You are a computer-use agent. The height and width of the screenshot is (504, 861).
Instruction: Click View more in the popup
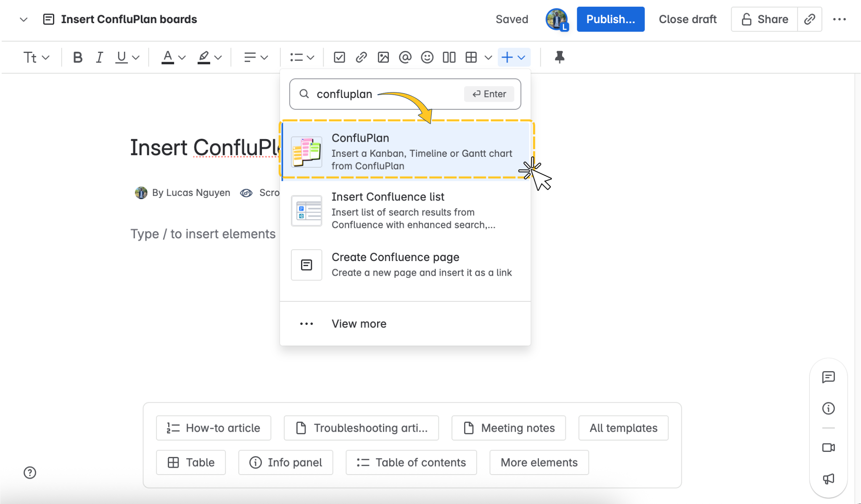click(358, 323)
